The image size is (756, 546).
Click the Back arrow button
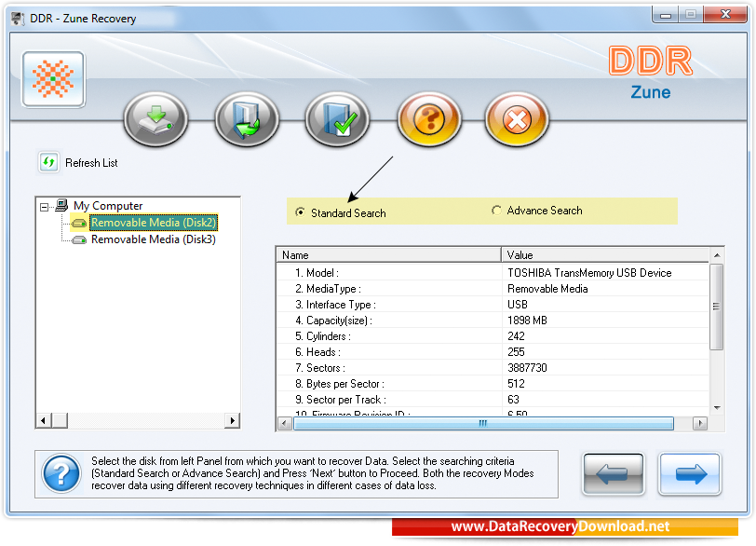[x=614, y=474]
